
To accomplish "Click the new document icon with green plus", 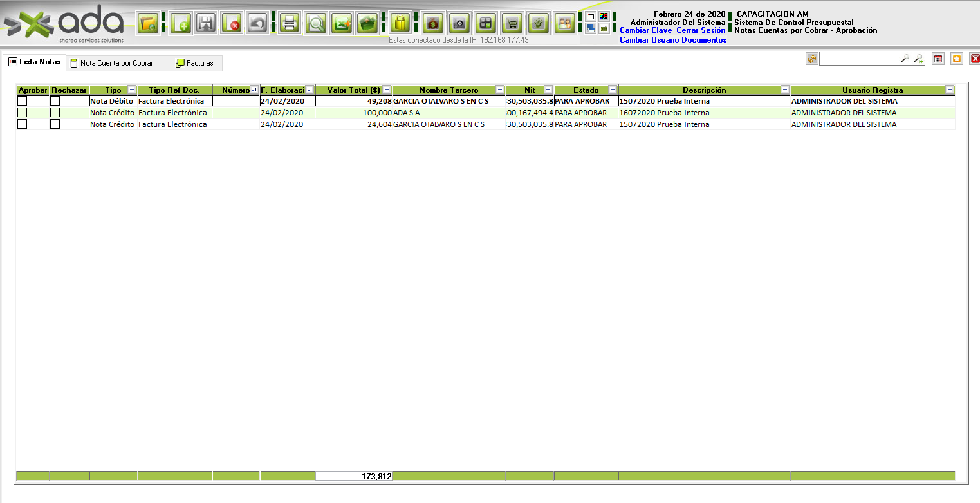I will tap(182, 24).
